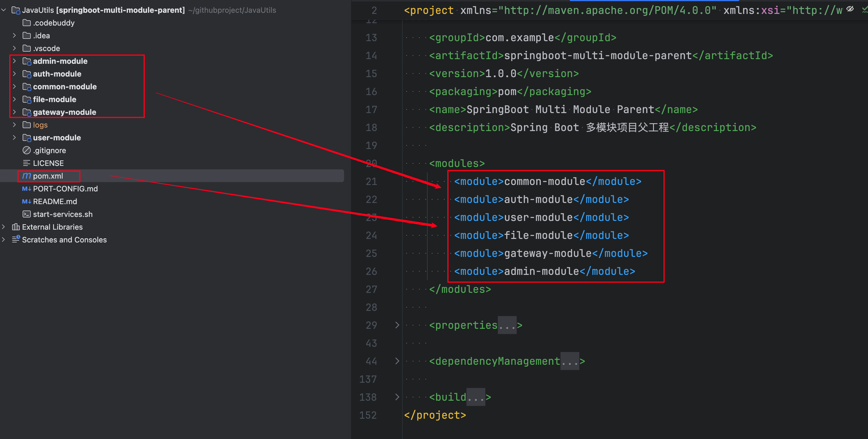Unfold the dependencyManagement fold arrow
Viewport: 868px width, 439px height.
point(397,361)
